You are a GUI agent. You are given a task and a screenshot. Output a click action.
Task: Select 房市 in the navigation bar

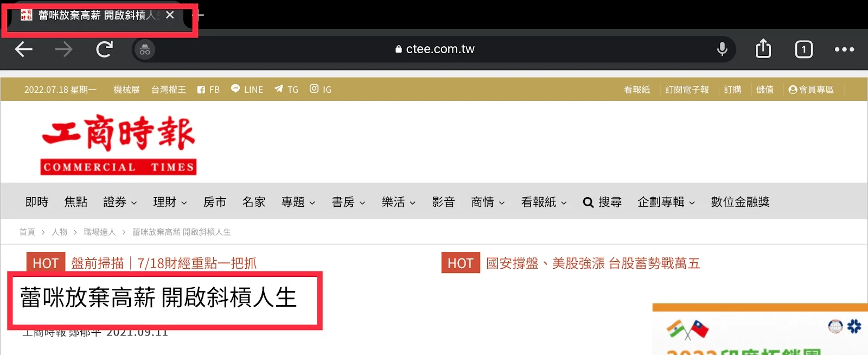tap(215, 202)
